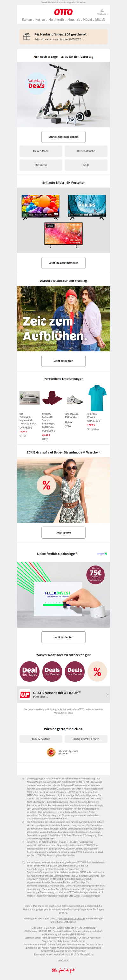Open the Deals der Woche circle
The image size is (127, 980).
point(52,671)
